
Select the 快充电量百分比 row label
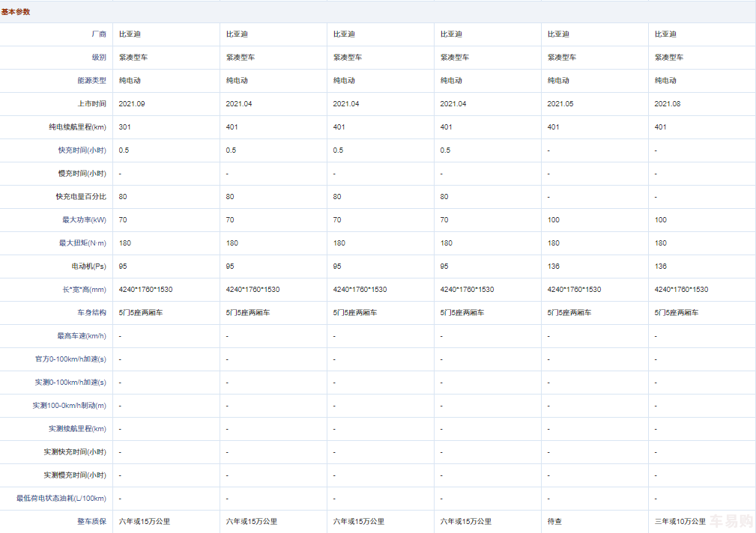pyautogui.click(x=81, y=197)
